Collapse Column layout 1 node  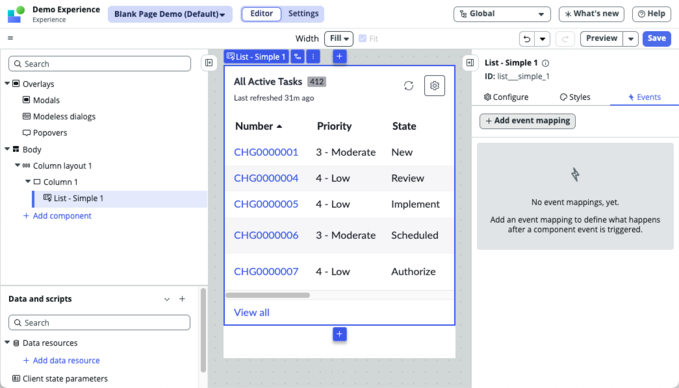click(x=18, y=165)
